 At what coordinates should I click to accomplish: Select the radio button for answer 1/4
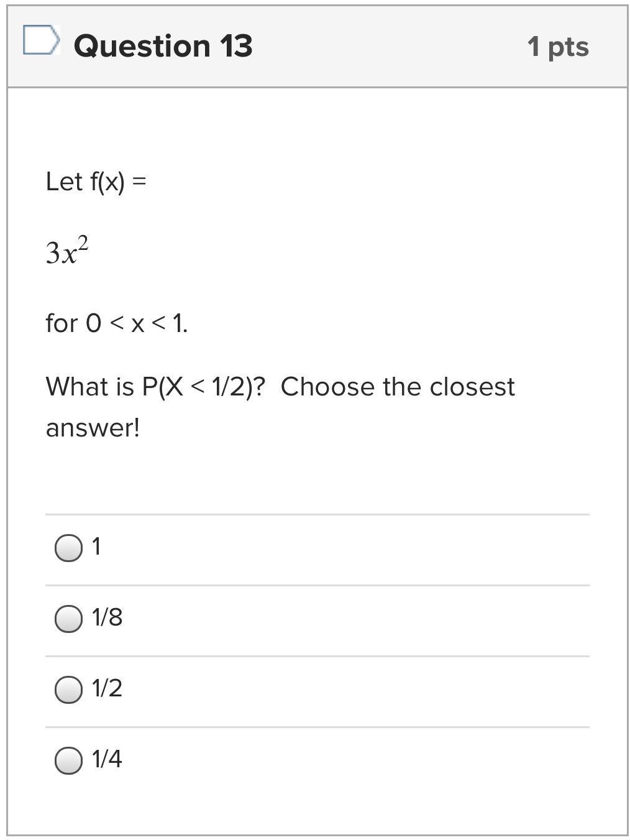[66, 760]
